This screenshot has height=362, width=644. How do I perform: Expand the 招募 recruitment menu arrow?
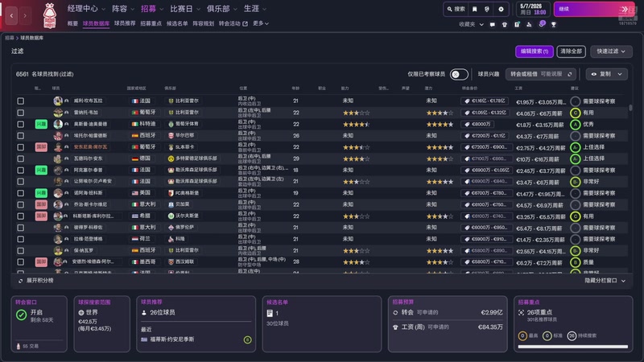coord(162,9)
